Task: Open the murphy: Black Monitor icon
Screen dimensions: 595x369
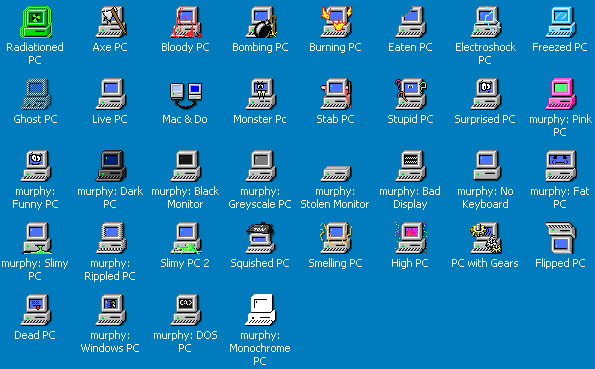Action: (x=186, y=166)
